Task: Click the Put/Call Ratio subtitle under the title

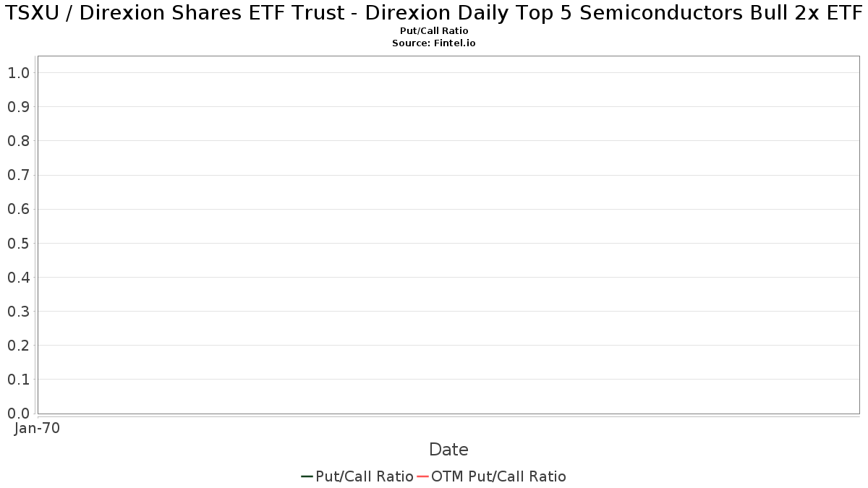Action: [x=434, y=31]
